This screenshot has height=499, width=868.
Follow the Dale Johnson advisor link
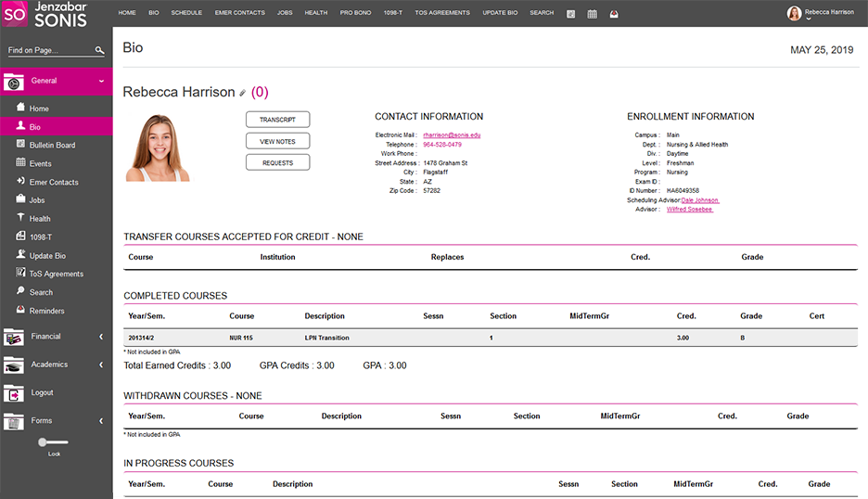(699, 200)
